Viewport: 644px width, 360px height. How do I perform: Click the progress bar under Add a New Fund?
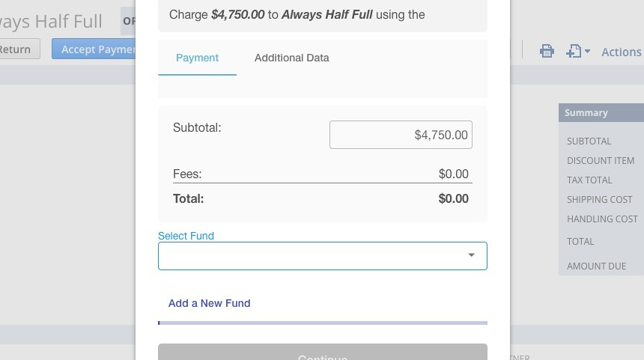pyautogui.click(x=323, y=323)
